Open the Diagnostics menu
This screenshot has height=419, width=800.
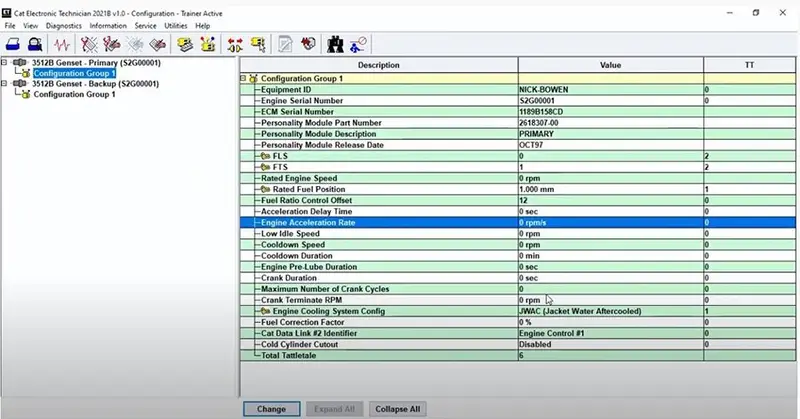63,26
